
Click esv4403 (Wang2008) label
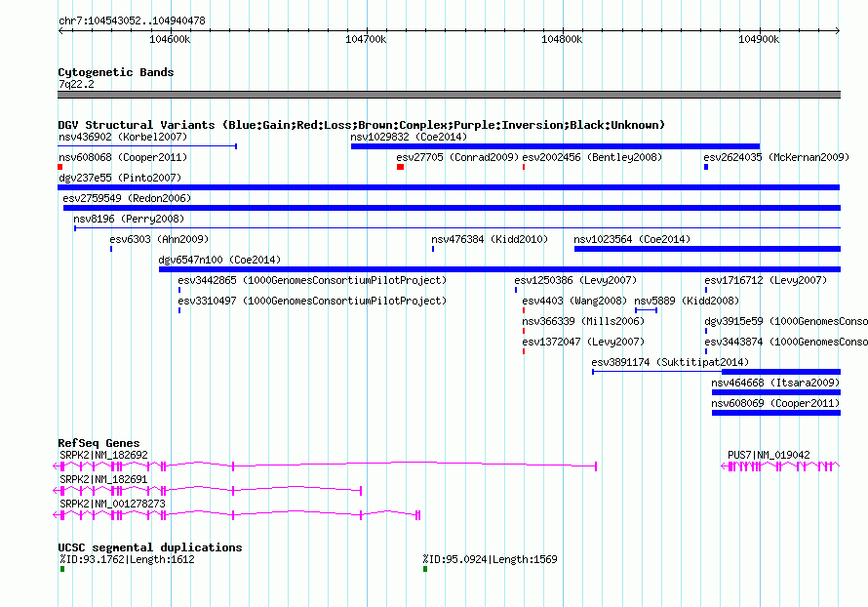pyautogui.click(x=574, y=301)
